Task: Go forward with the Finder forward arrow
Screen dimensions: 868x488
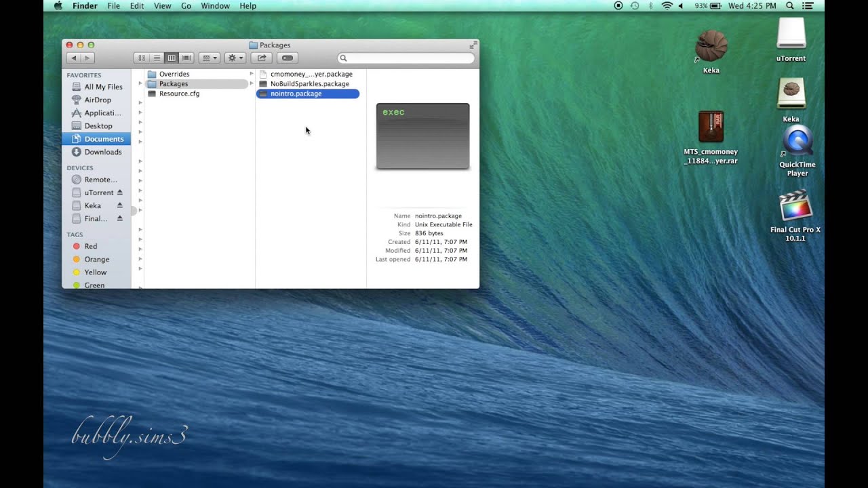Action: coord(87,58)
